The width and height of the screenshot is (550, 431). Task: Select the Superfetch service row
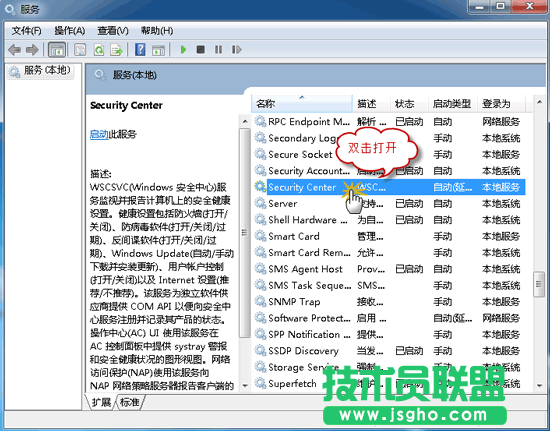[389, 384]
